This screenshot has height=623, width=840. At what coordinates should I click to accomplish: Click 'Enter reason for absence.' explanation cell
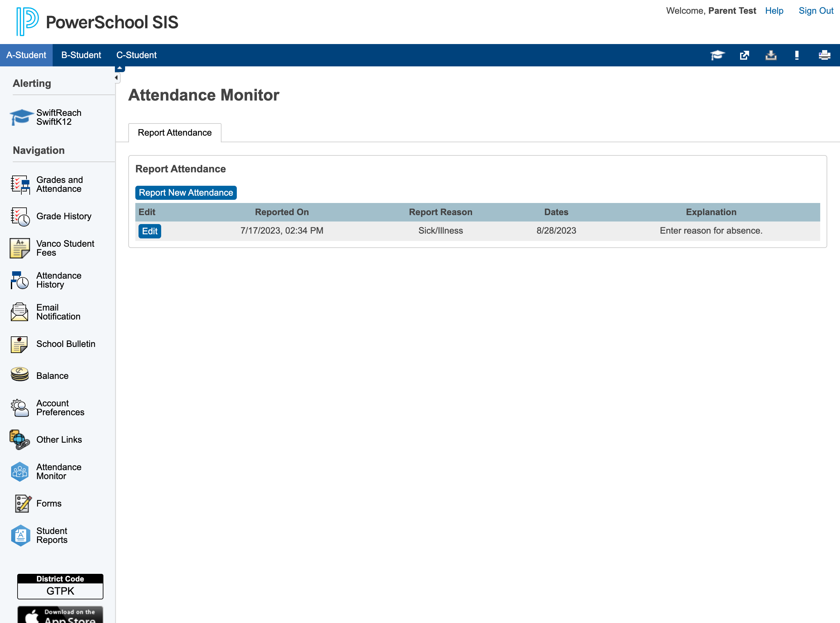pos(711,231)
